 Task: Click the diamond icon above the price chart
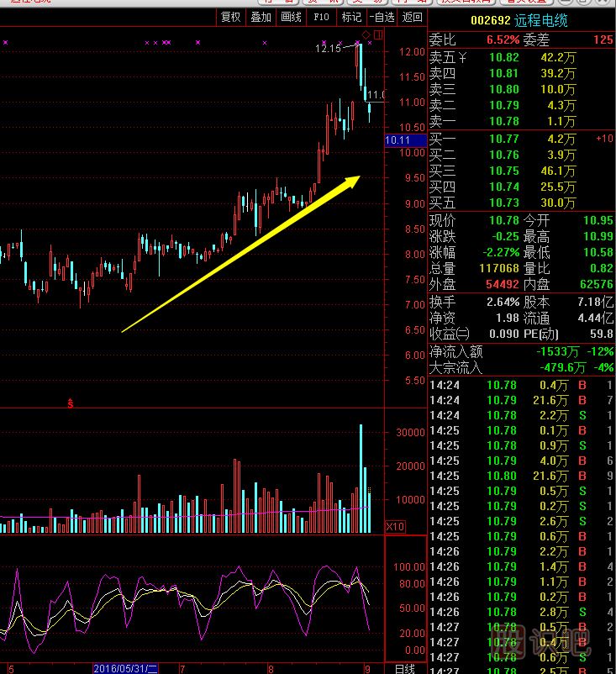point(366,34)
